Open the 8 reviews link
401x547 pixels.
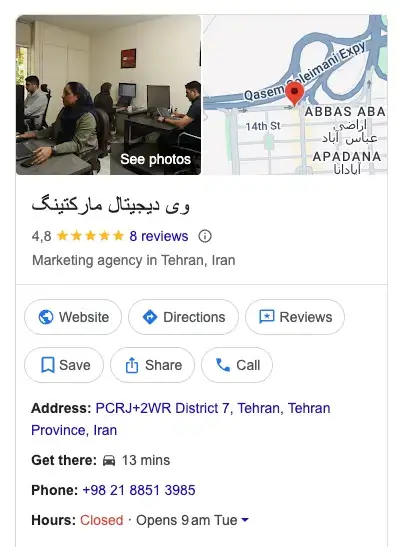[x=159, y=236]
